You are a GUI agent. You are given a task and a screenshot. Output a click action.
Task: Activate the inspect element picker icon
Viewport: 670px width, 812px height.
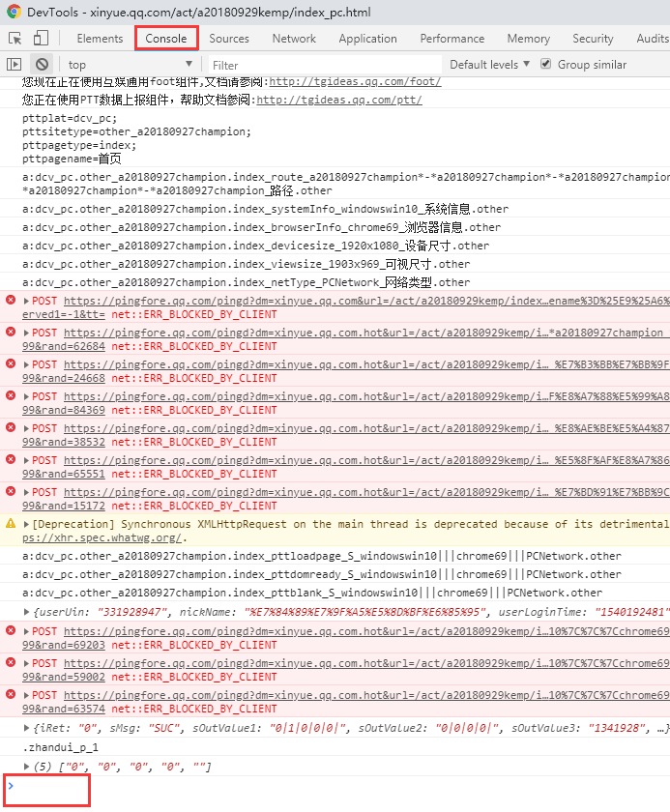click(x=15, y=39)
